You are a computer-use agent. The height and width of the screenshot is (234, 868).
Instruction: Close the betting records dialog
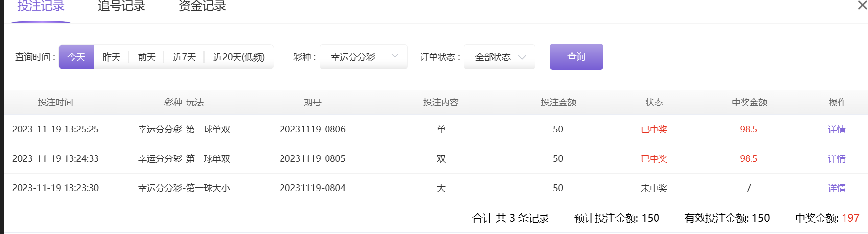tap(862, 5)
